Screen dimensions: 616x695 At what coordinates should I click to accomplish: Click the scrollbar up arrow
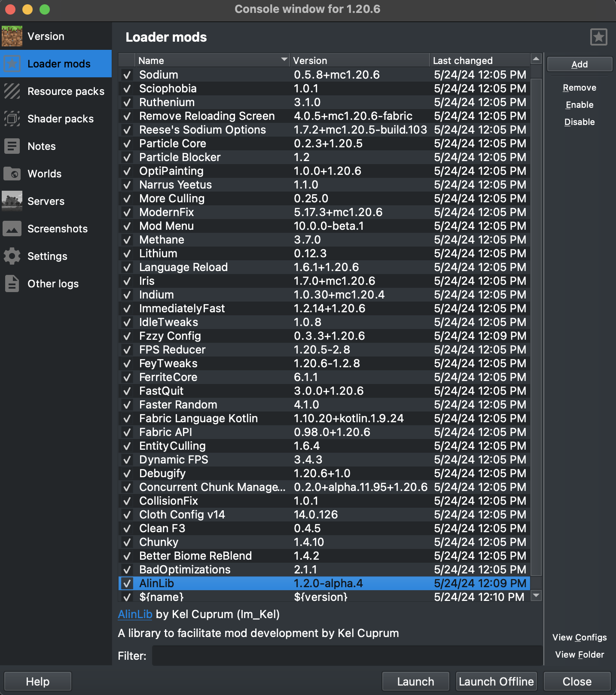point(536,59)
